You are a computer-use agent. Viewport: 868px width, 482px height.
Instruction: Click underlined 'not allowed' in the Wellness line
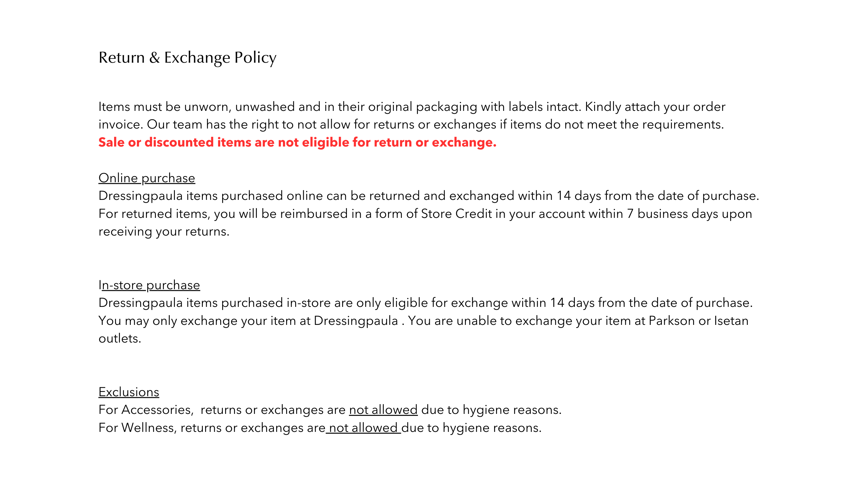click(x=363, y=428)
